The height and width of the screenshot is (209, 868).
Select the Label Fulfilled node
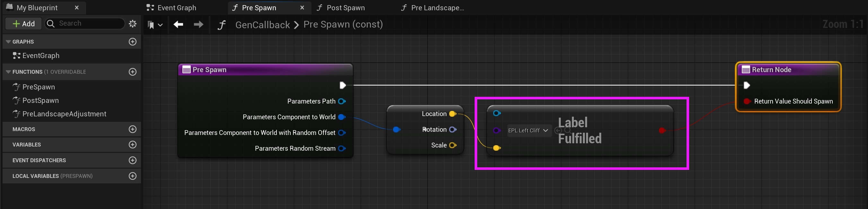pos(580,130)
